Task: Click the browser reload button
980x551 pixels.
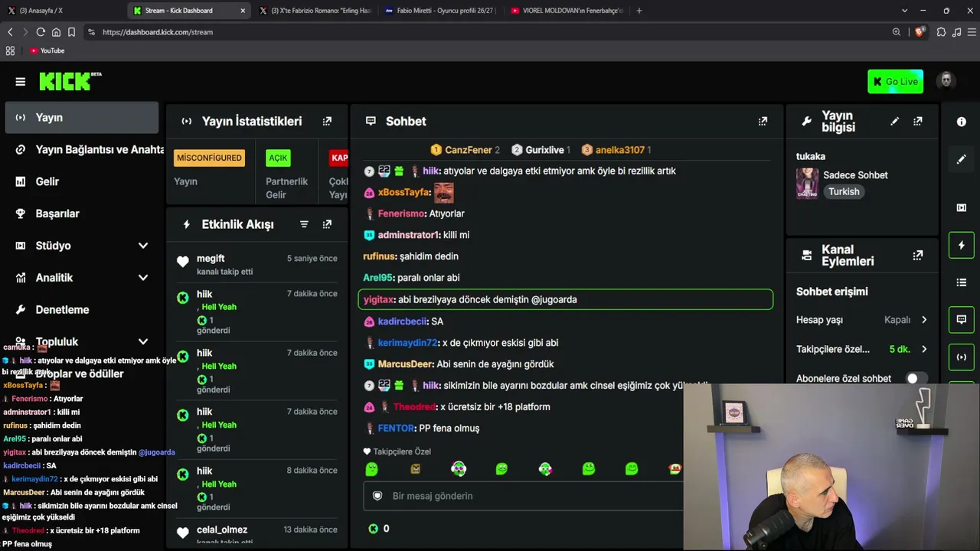Action: 41,32
